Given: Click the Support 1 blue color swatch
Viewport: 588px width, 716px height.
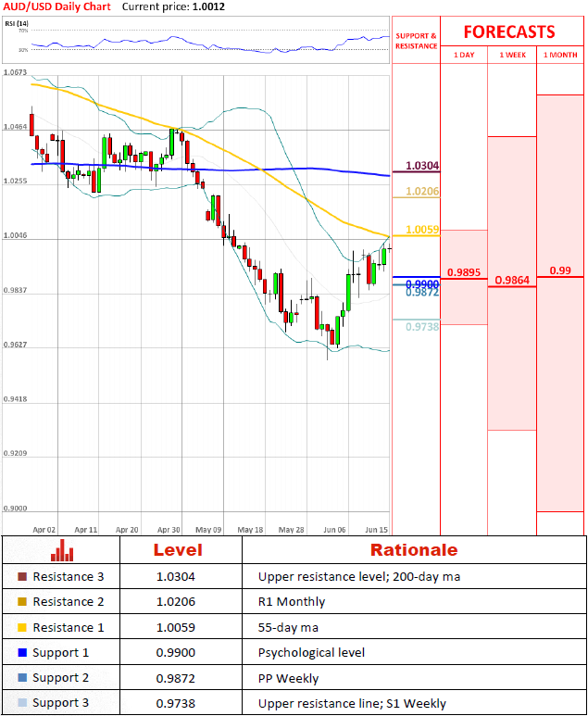Looking at the screenshot, I should point(21,652).
